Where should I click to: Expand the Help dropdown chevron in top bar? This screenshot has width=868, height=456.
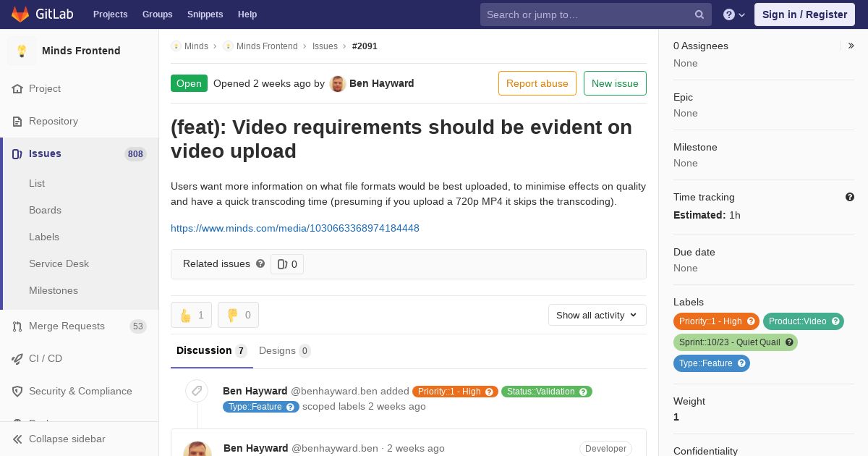(742, 14)
